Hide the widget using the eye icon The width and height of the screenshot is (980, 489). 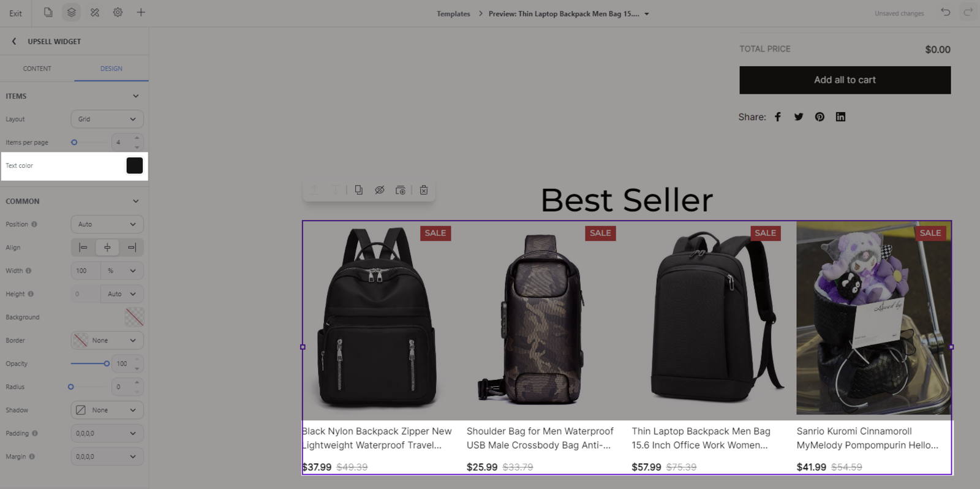pos(380,190)
